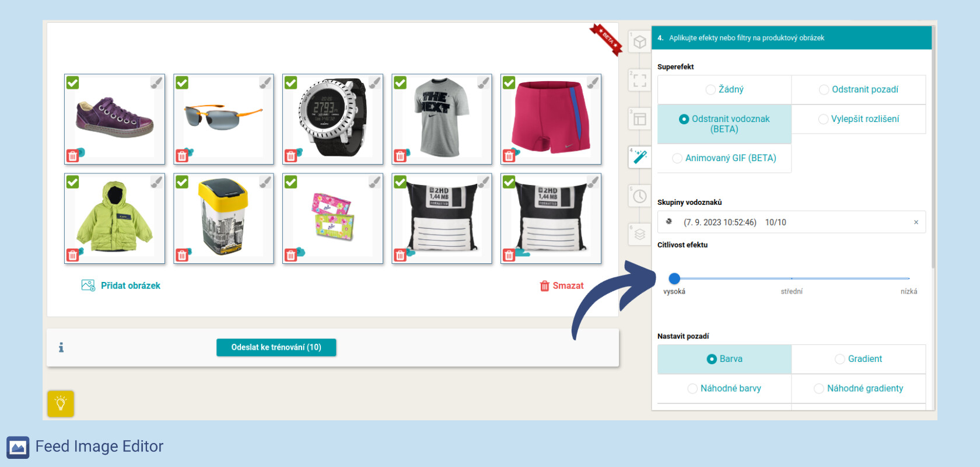This screenshot has height=467, width=980.
Task: Click the brush icon on the watch thumbnail
Action: pos(374,82)
